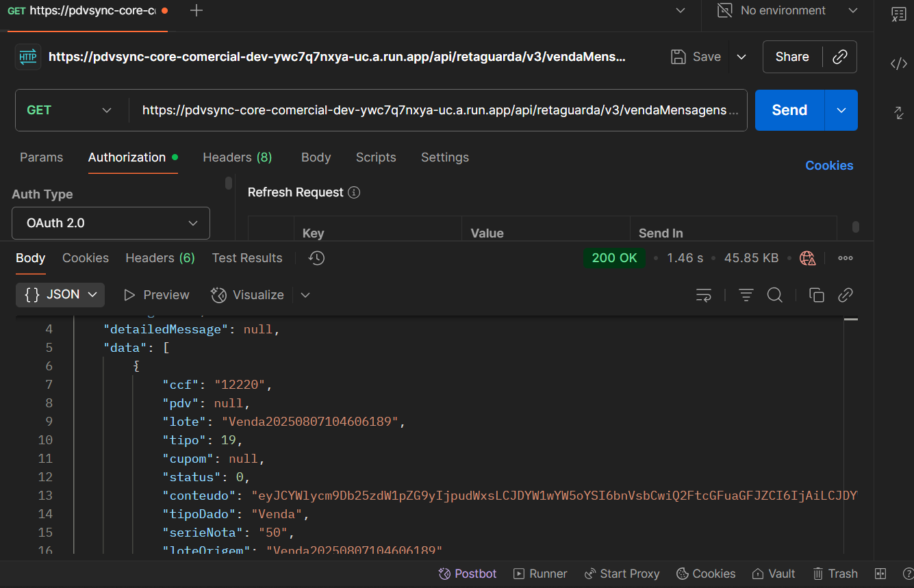The height and width of the screenshot is (588, 914).
Task: Open the response filter icon
Action: tap(746, 295)
